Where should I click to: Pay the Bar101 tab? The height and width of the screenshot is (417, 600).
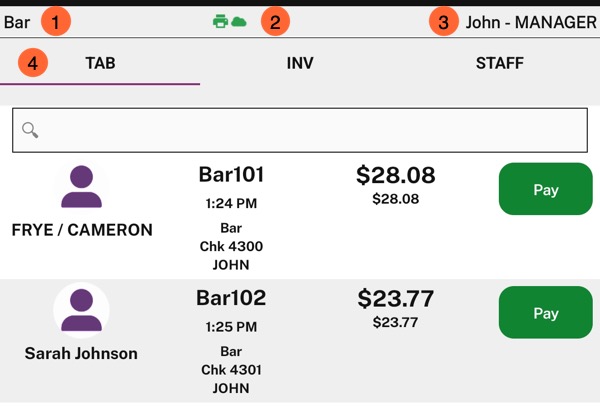(546, 189)
